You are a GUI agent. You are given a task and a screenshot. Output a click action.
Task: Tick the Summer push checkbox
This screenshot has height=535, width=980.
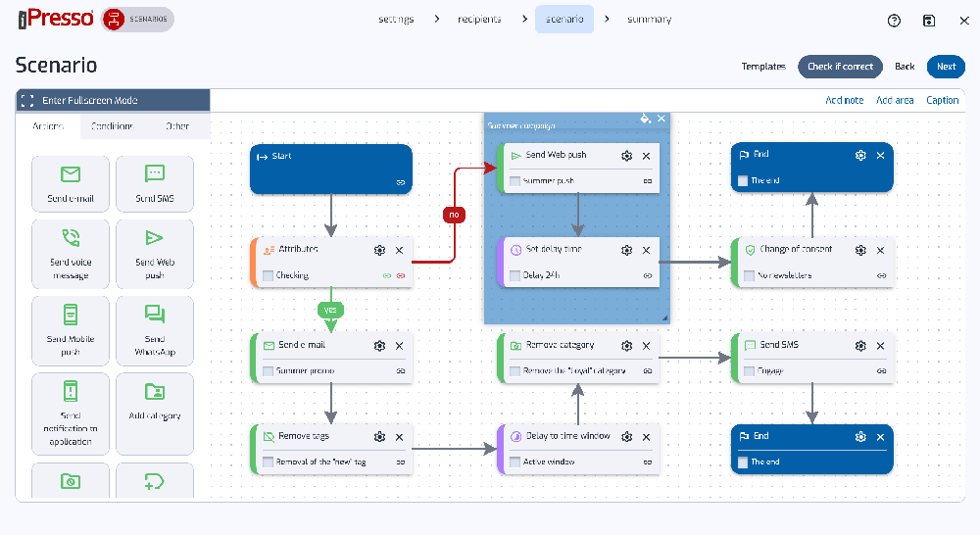click(515, 181)
